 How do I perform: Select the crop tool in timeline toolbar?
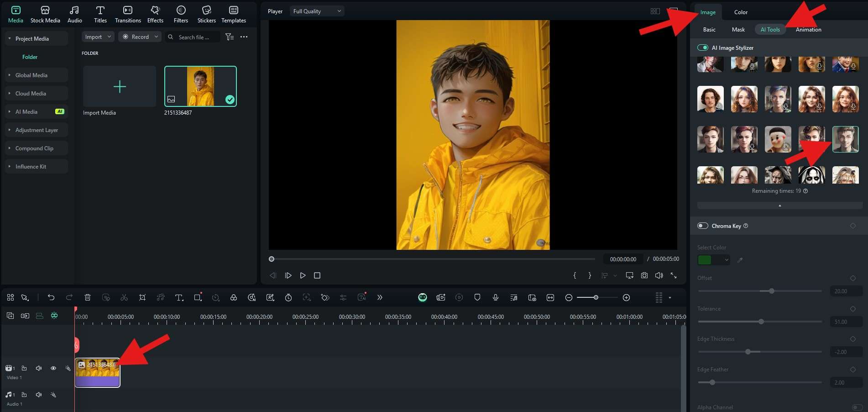142,298
